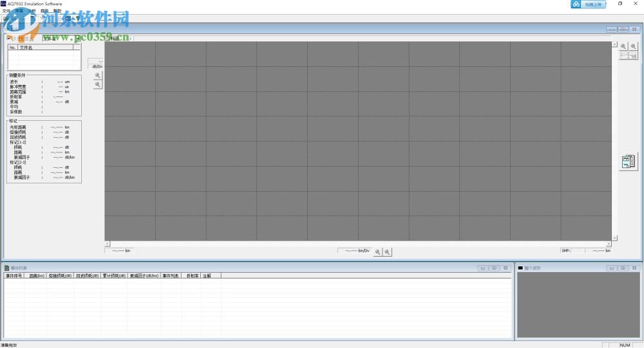Click the graph vertical scrollbar up arrow
This screenshot has width=644, height=348.
point(615,44)
